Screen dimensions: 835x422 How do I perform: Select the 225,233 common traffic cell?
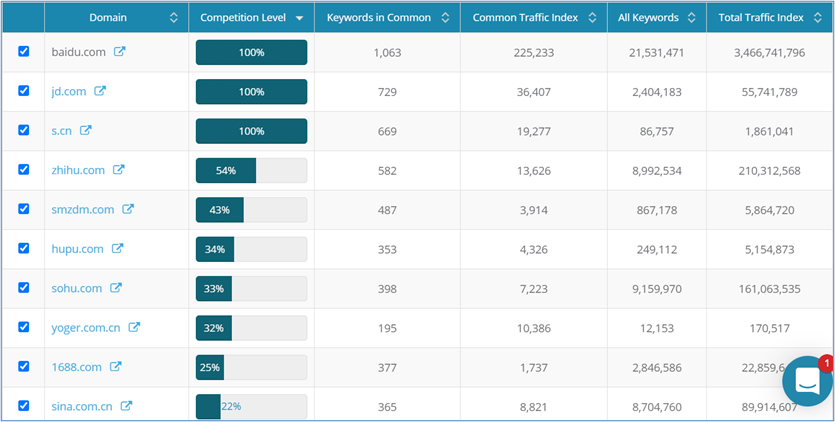tap(534, 53)
